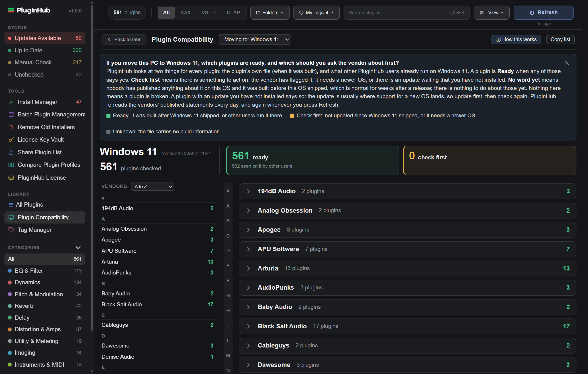588x374 pixels.
Task: Click the Refresh circular arrow icon
Action: 532,13
